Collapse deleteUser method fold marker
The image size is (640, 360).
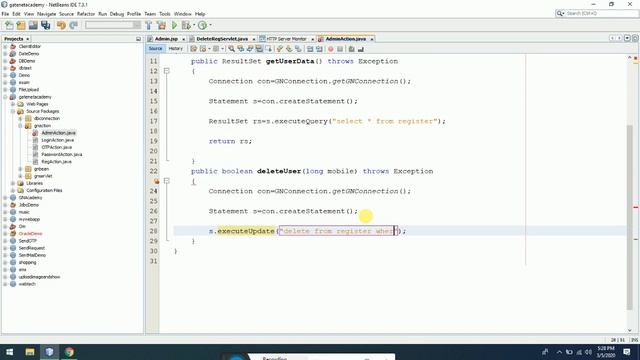point(167,181)
